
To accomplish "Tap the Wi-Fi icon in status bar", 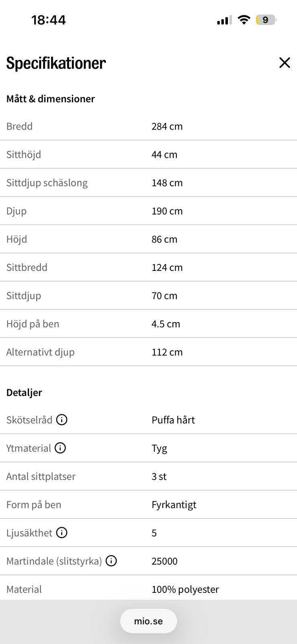I will (x=244, y=20).
